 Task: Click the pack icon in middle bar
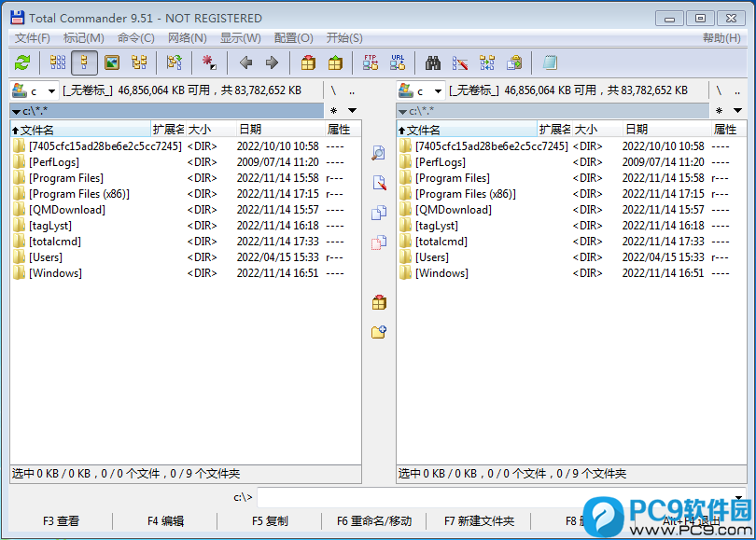379,302
